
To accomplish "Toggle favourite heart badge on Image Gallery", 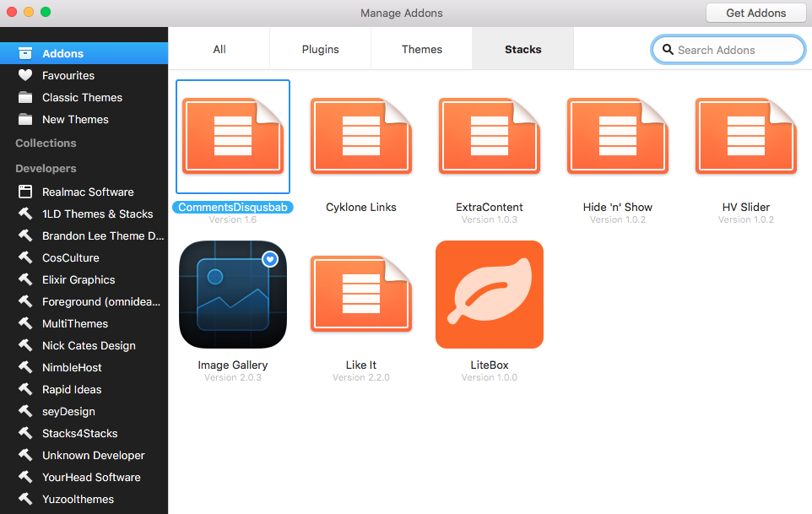I will pos(270,259).
